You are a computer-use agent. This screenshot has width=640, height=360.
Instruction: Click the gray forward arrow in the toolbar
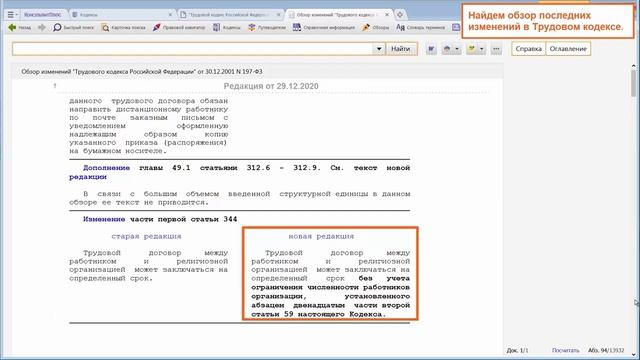(x=42, y=27)
